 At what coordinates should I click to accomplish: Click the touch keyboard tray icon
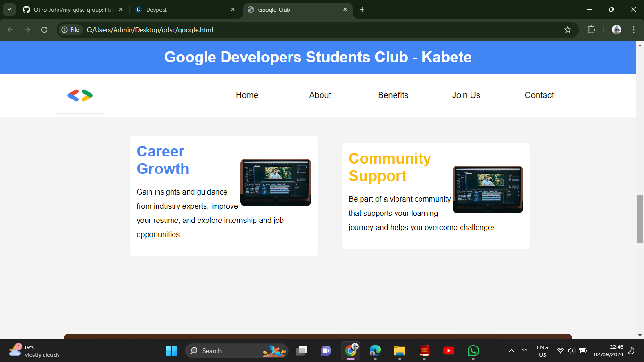[x=525, y=351]
